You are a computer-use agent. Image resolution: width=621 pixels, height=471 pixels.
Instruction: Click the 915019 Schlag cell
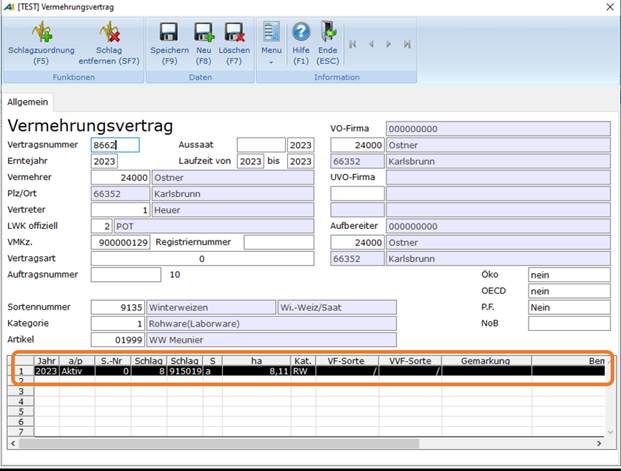pos(185,371)
